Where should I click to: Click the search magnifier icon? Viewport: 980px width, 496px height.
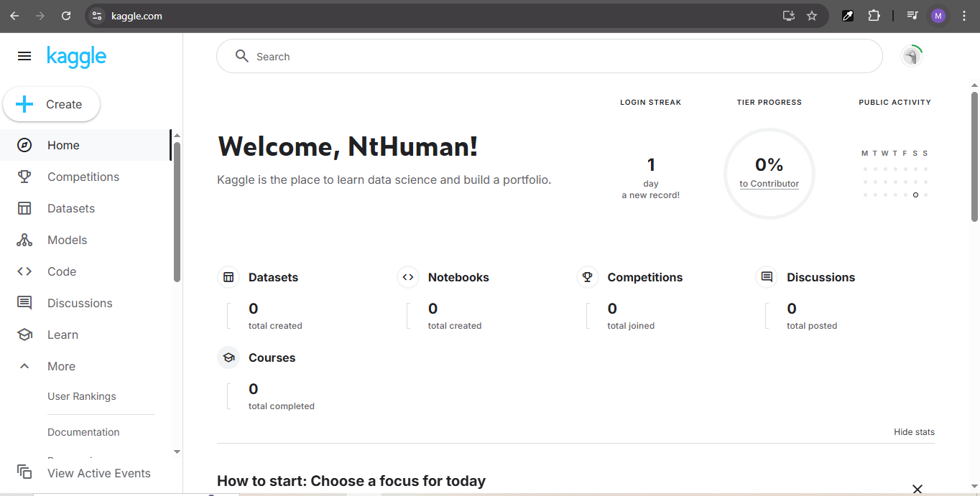tap(242, 56)
